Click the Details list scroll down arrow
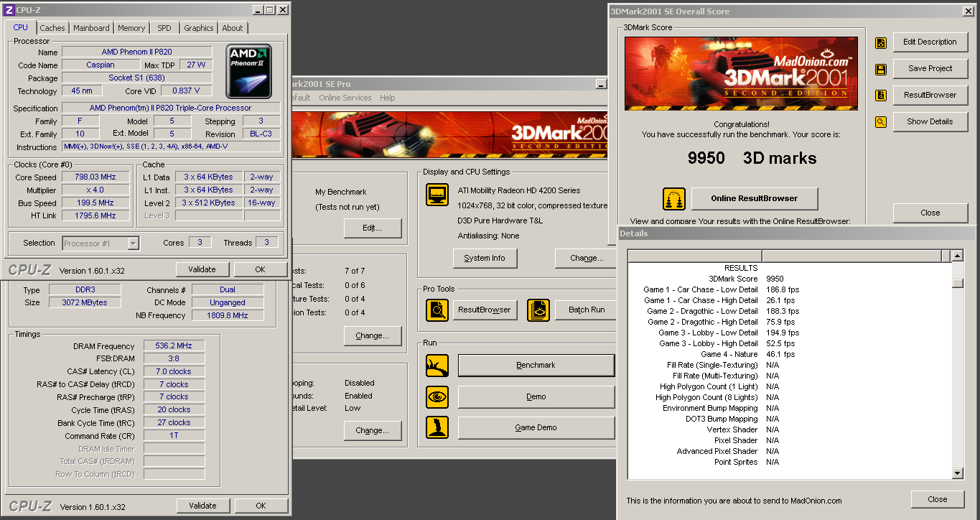Image resolution: width=980 pixels, height=520 pixels. (957, 473)
